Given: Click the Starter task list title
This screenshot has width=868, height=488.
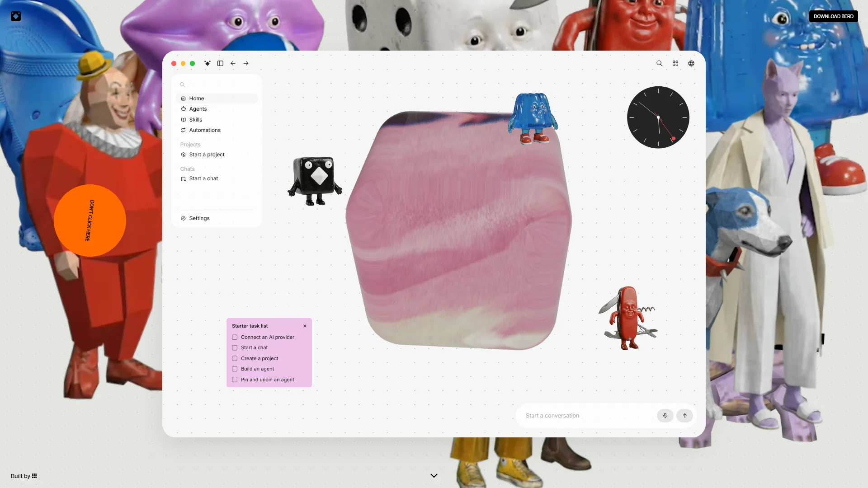Looking at the screenshot, I should click(x=250, y=326).
